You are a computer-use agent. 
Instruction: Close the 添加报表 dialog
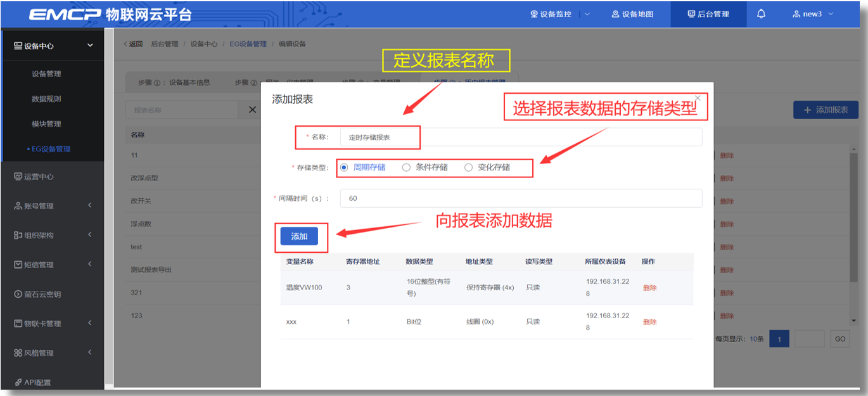coord(698,98)
